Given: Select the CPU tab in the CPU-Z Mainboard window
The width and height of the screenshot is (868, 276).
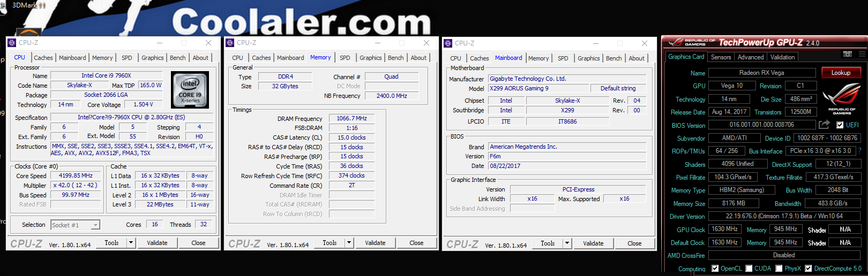Looking at the screenshot, I should pyautogui.click(x=455, y=58).
